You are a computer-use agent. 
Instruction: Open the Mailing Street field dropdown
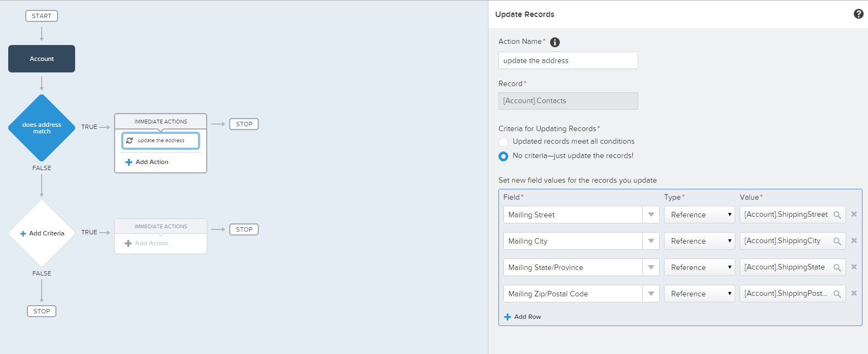(x=651, y=215)
